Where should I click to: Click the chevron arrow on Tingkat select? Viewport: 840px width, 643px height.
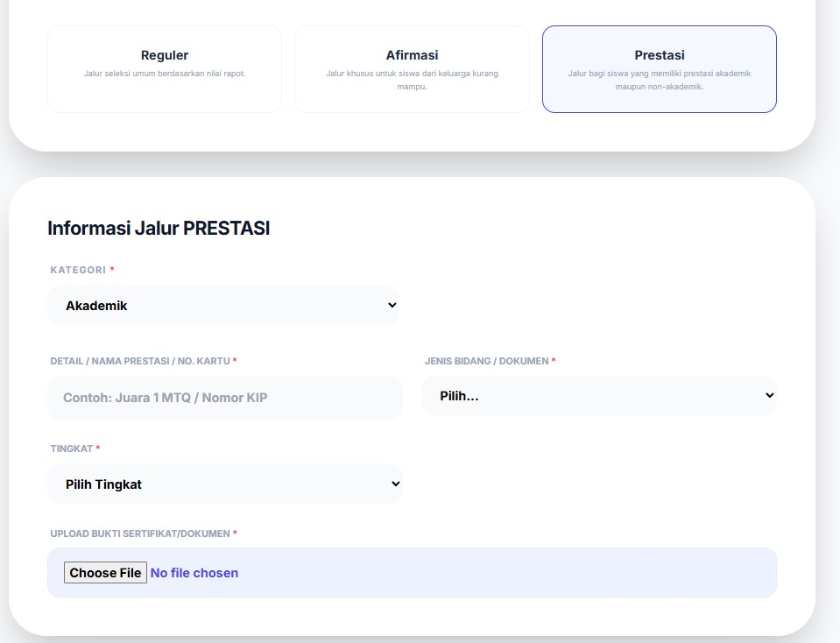395,484
